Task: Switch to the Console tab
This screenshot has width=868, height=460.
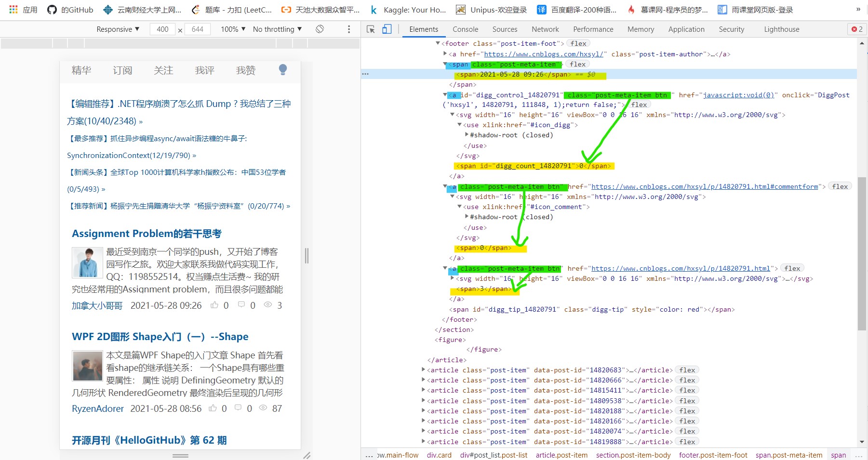Action: tap(465, 29)
